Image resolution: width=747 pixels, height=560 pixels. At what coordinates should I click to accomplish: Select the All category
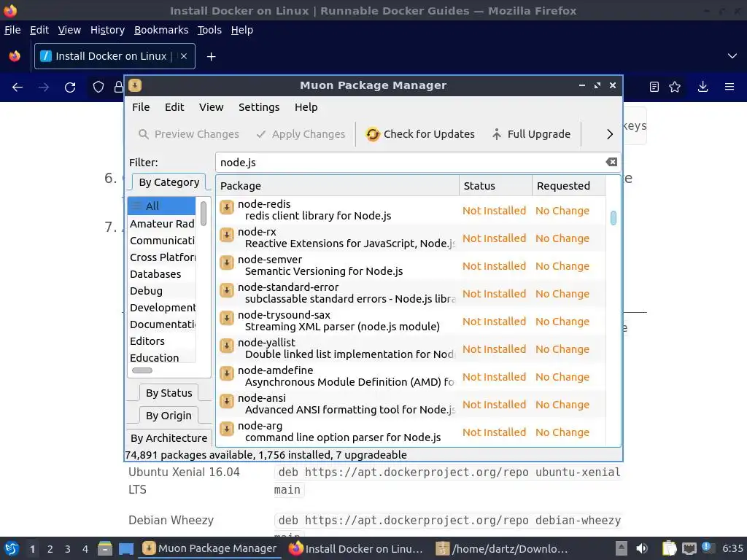pos(161,206)
